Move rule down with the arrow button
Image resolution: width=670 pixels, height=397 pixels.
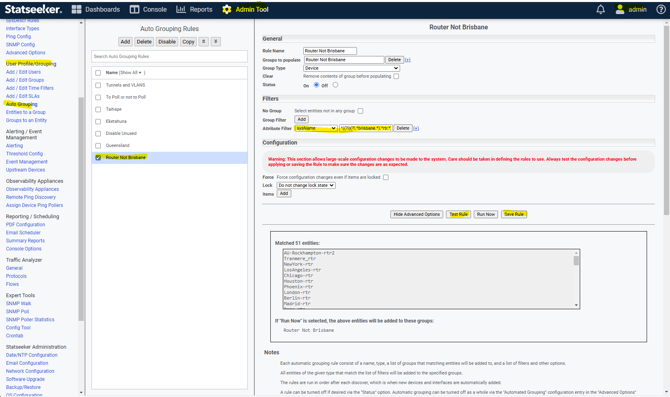(216, 41)
